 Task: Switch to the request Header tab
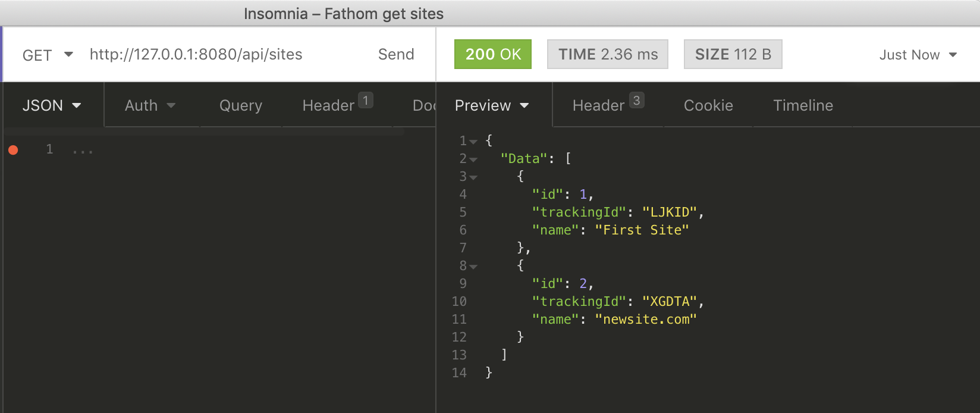[x=328, y=105]
